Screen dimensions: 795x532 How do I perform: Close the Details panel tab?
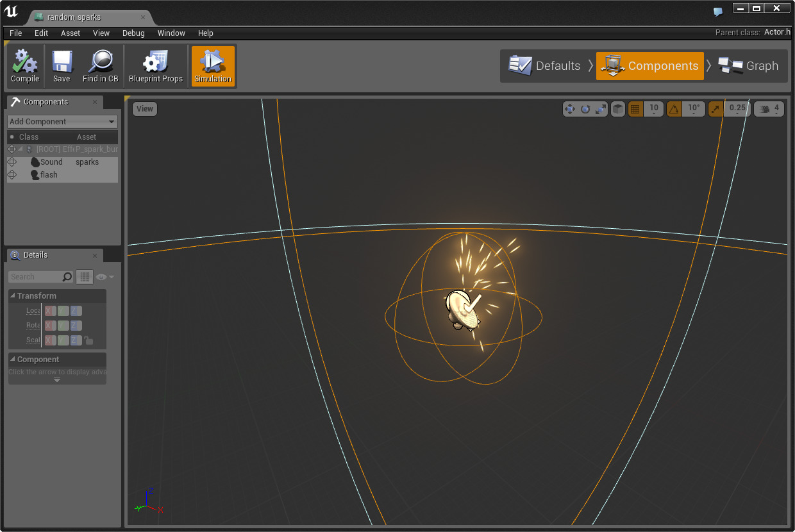(95, 255)
